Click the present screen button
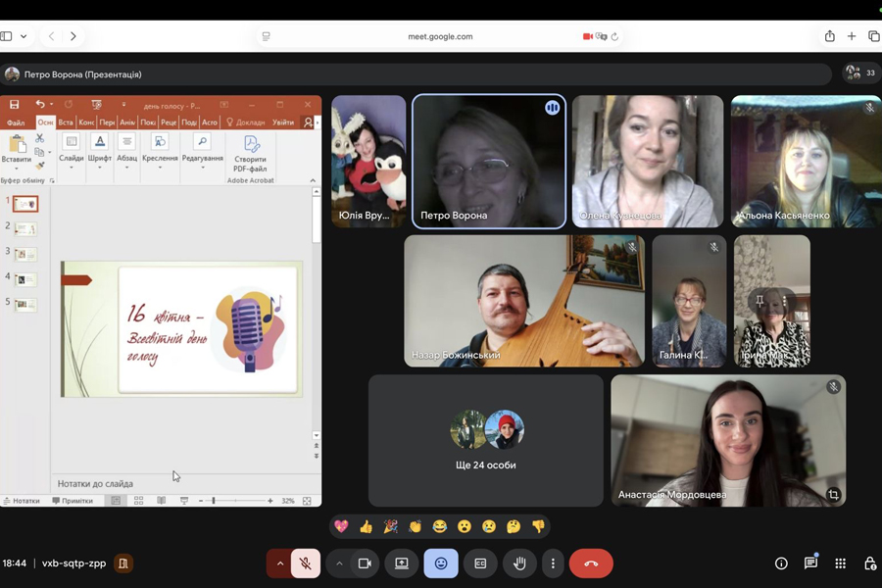The image size is (882, 588). tap(402, 563)
